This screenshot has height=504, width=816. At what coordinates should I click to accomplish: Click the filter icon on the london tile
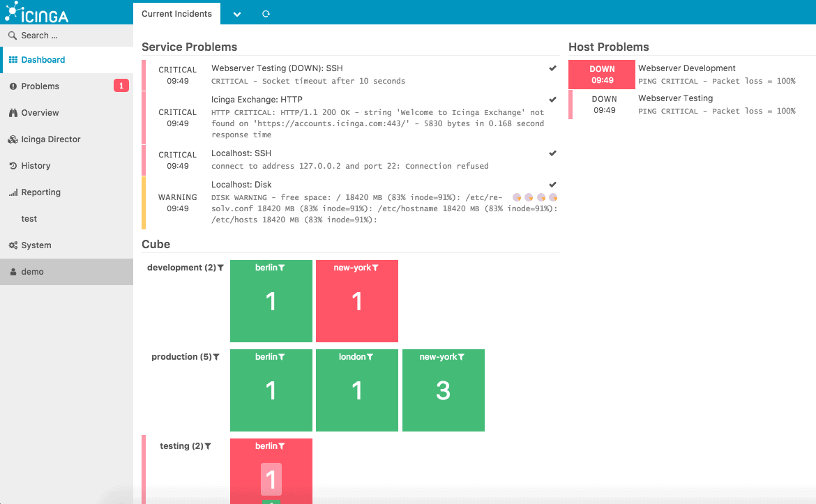click(x=370, y=357)
